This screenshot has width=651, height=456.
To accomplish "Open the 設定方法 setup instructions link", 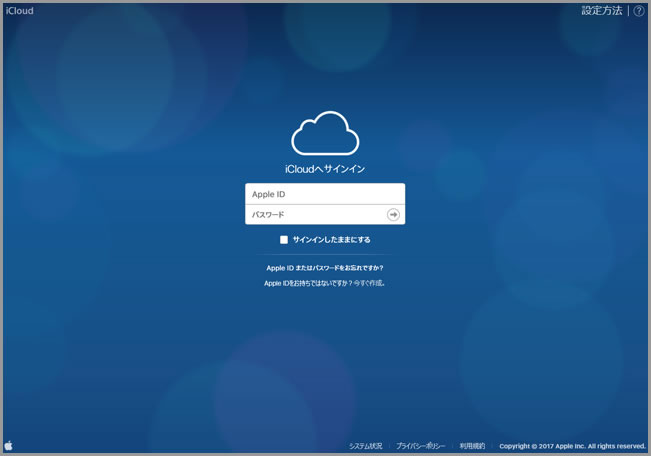I will point(602,11).
